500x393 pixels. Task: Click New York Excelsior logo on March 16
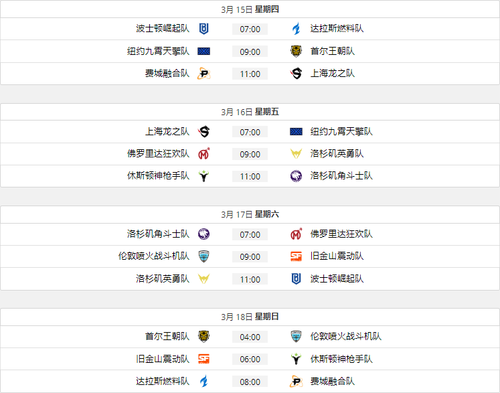(296, 132)
